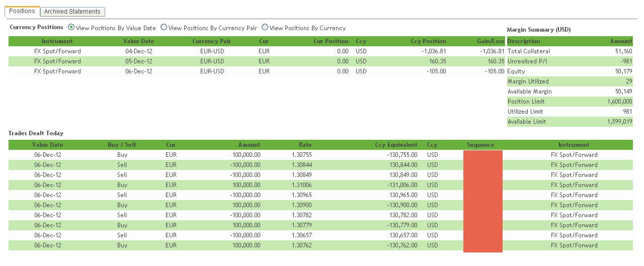Select View Positions By Currency radio
644x266 pixels.
(265, 28)
